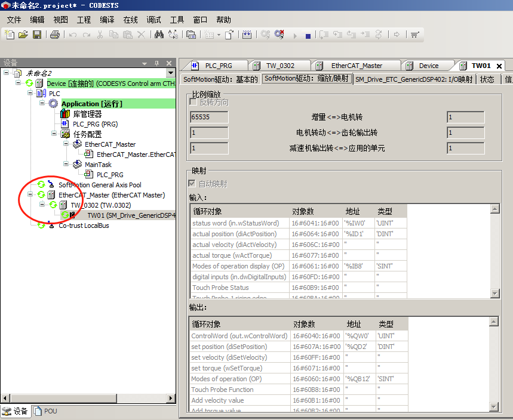513x420 pixels.
Task: Open the 在线 menu
Action: [130, 20]
